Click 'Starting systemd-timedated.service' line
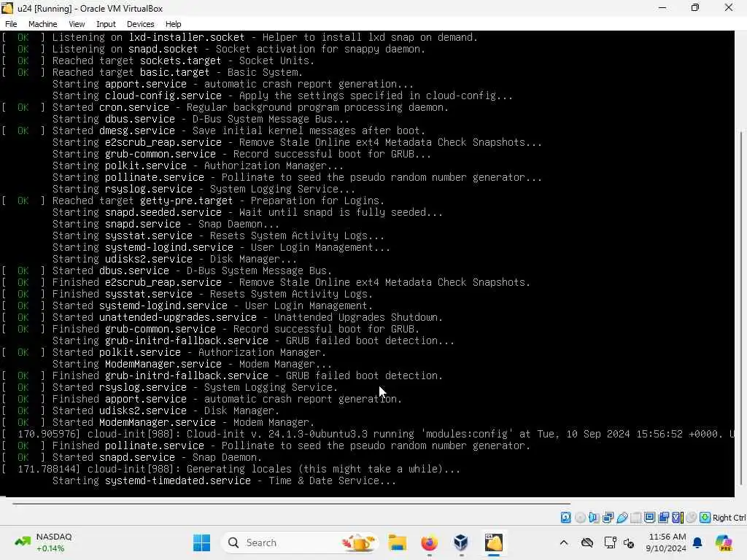747x560 pixels. (224, 481)
